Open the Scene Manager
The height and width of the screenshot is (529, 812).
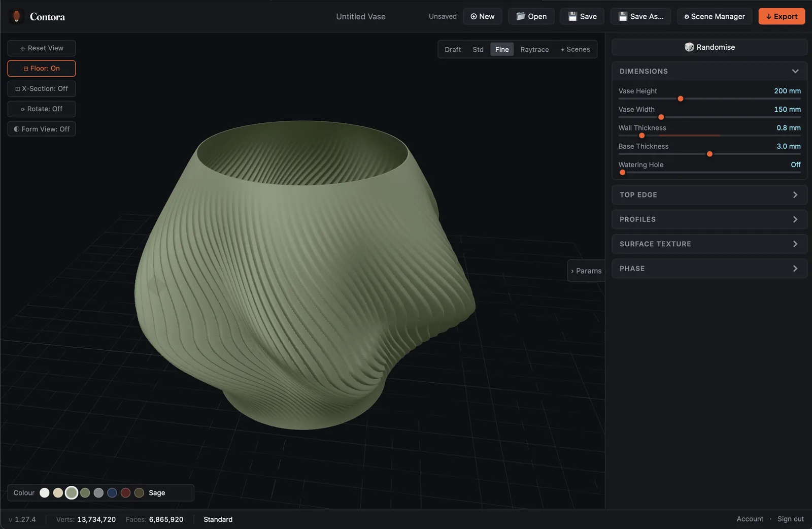715,16
